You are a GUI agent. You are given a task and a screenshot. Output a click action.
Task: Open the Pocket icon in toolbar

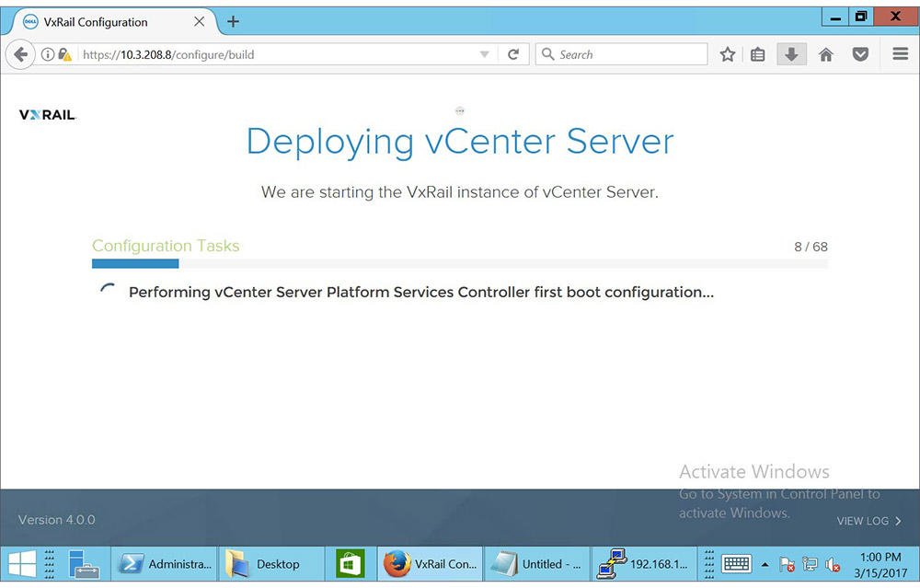[860, 54]
